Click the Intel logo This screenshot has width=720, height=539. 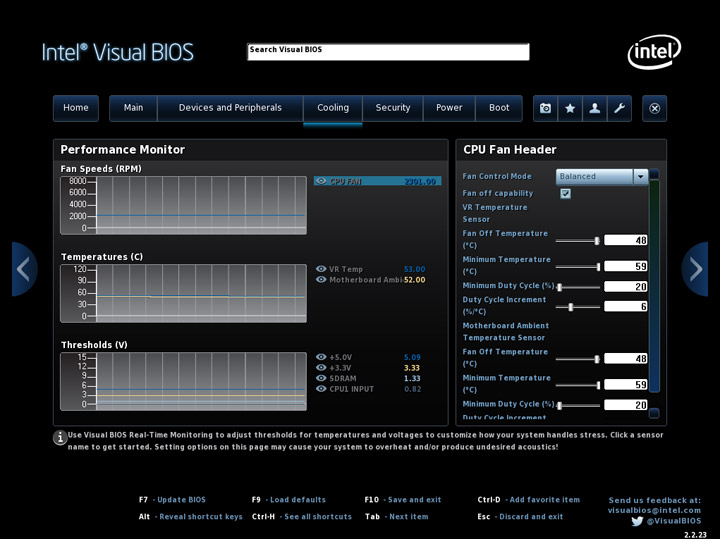point(654,52)
